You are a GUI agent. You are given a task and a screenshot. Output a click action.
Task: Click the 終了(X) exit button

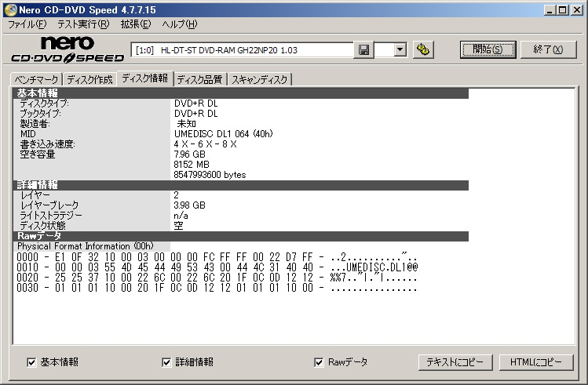pyautogui.click(x=548, y=49)
